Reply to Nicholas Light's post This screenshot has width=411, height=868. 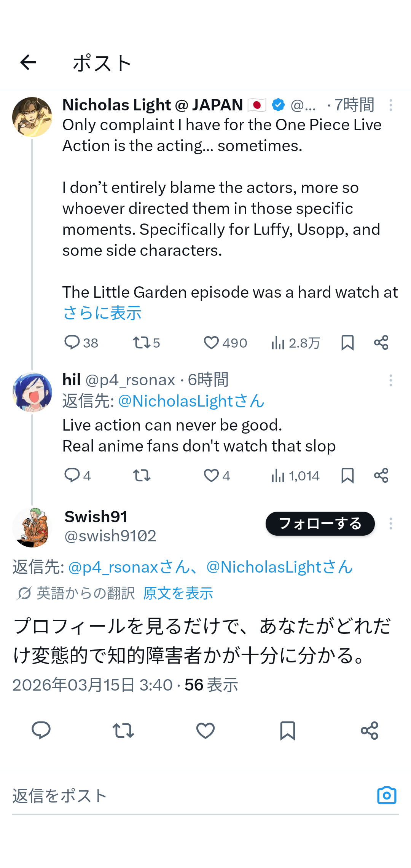(72, 343)
